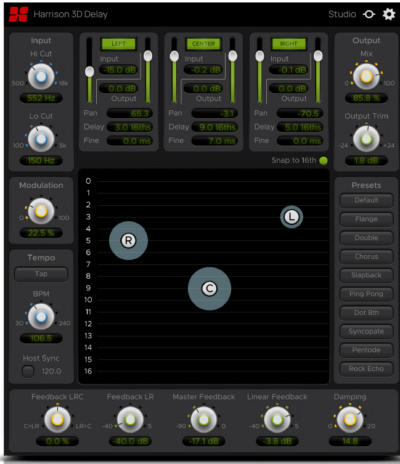This screenshot has height=464, width=400.
Task: Click the LEFT channel input fader handle
Action: [x=89, y=71]
